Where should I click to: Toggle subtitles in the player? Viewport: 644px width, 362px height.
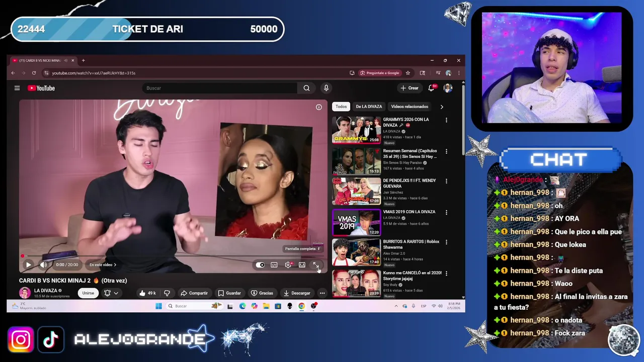tap(274, 265)
